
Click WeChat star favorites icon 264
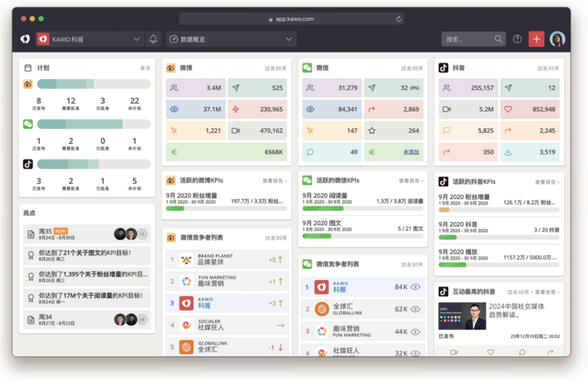click(372, 131)
